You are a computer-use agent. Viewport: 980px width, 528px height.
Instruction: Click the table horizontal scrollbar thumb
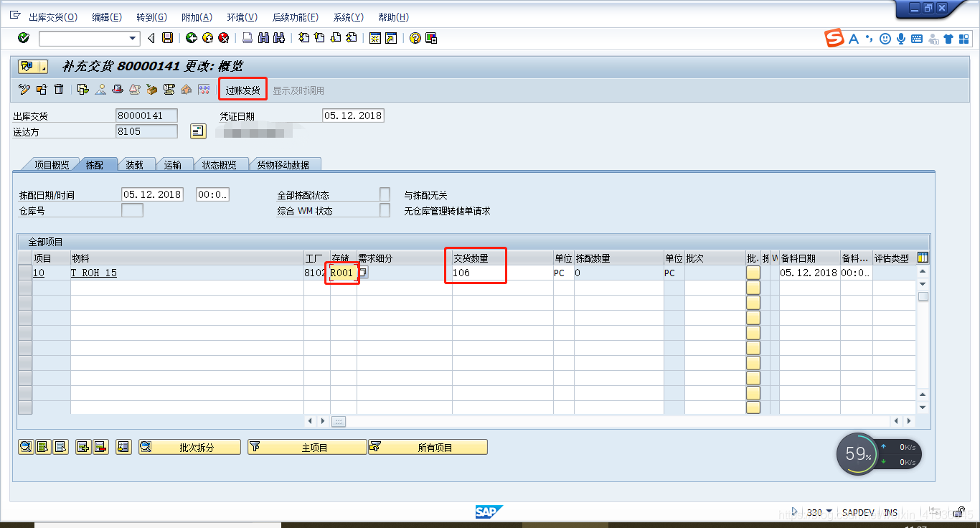point(338,421)
